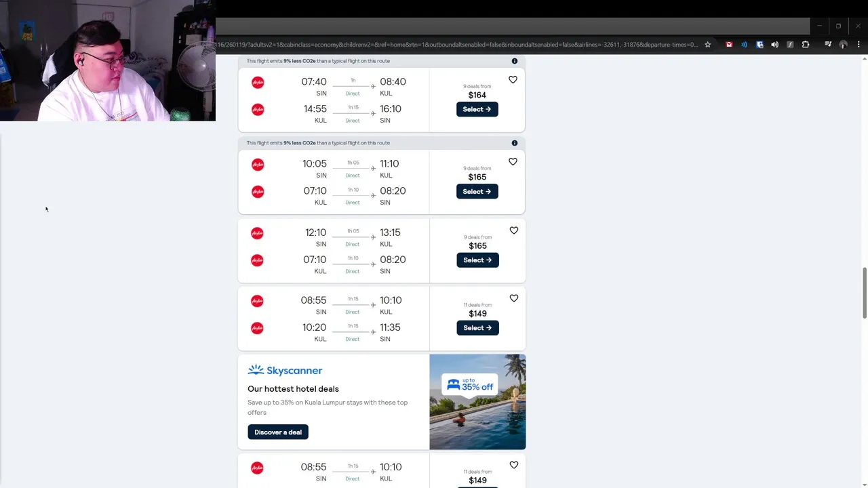Screen dimensions: 868x488
Task: Select the $164 flight deal
Action: 477,109
